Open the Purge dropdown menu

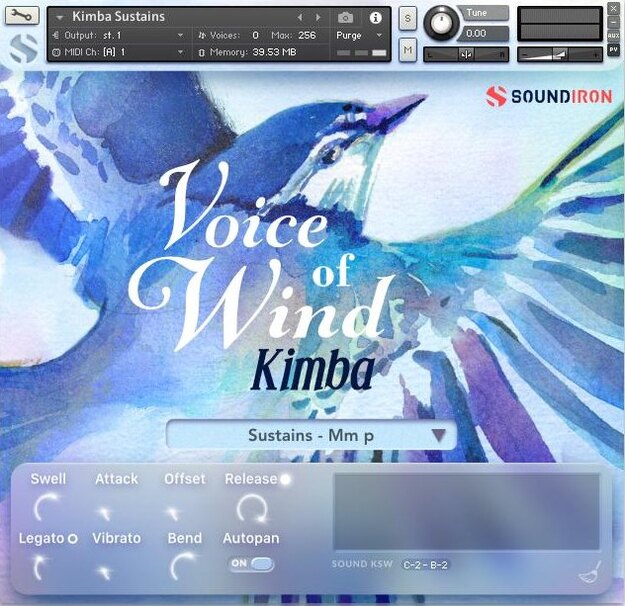click(359, 35)
